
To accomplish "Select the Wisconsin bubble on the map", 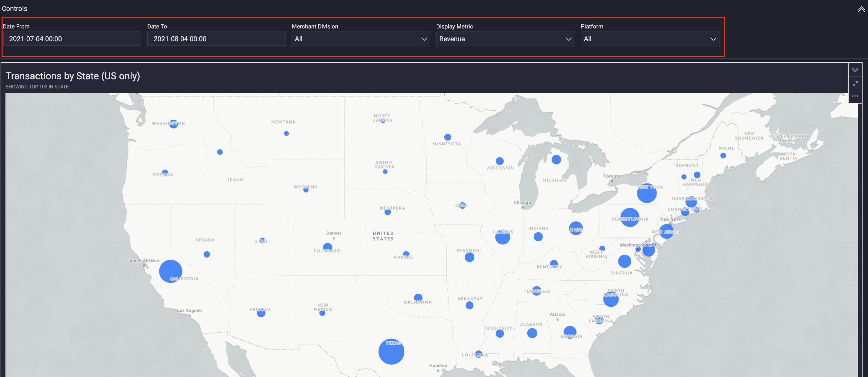I will (500, 161).
